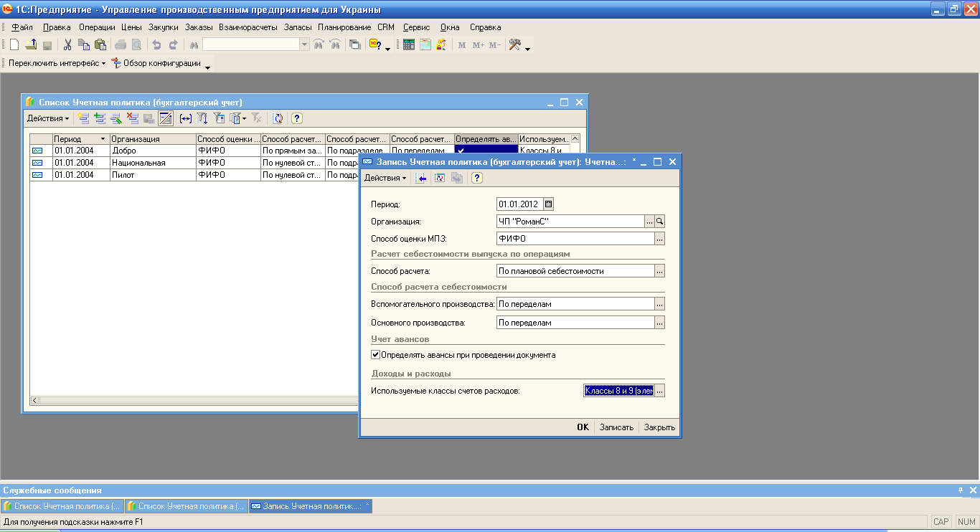The height and width of the screenshot is (532, 980).
Task: Click Закрыть button in record form
Action: coord(659,427)
